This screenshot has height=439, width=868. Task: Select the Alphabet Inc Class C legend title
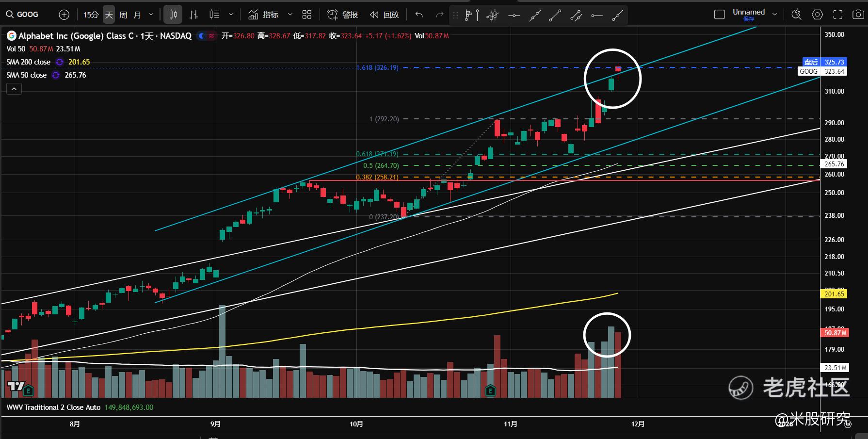pyautogui.click(x=105, y=36)
